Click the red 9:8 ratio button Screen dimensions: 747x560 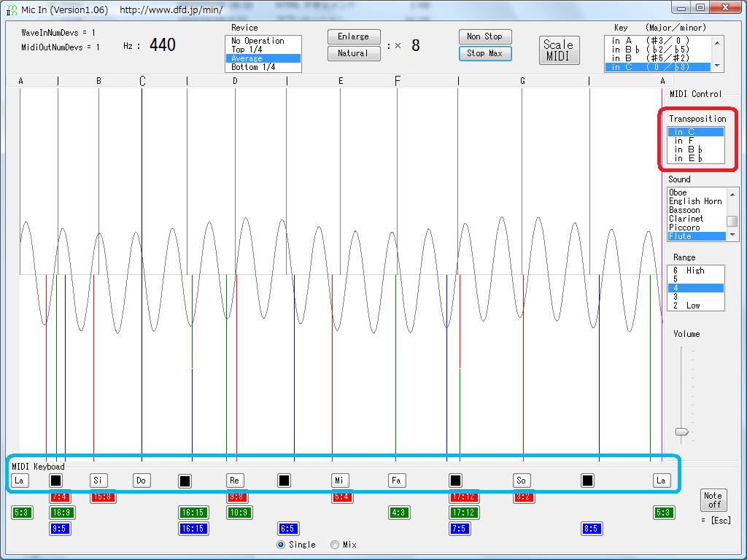coord(238,497)
